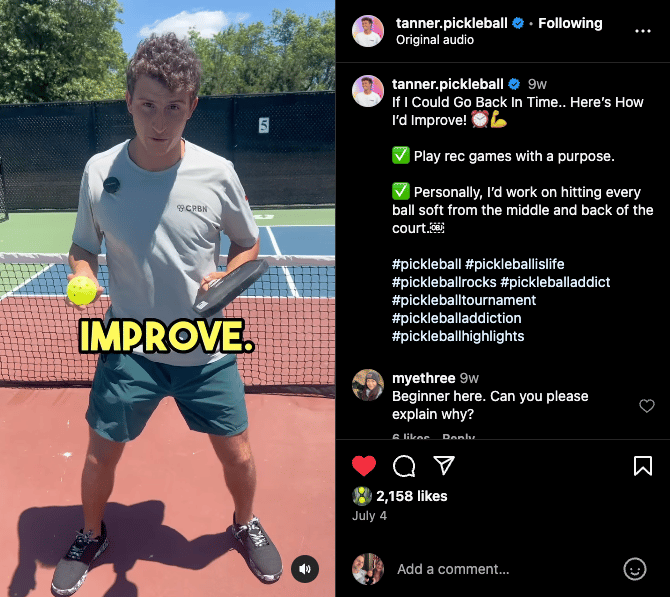Image resolution: width=670 pixels, height=597 pixels.
Task: Unlike the post with the red heart
Action: coord(364,466)
